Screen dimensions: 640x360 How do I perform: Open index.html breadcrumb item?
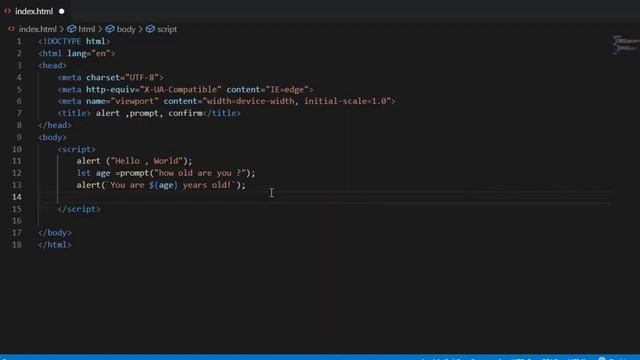[x=38, y=29]
